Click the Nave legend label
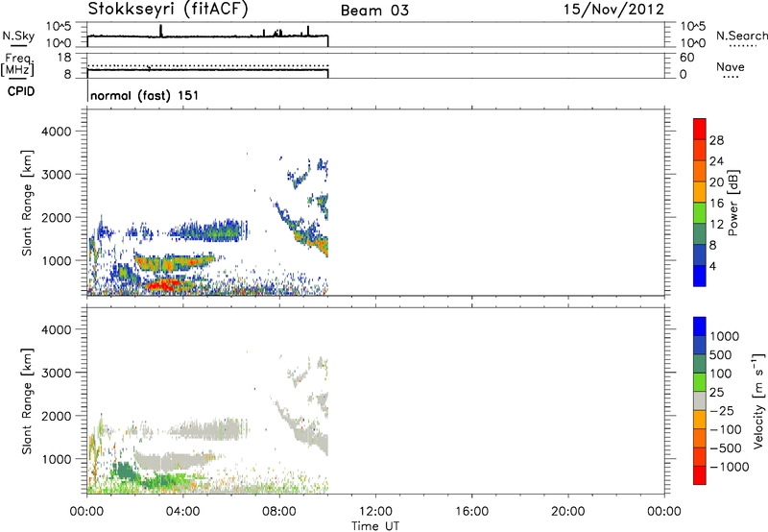The image size is (768, 532). [x=731, y=66]
